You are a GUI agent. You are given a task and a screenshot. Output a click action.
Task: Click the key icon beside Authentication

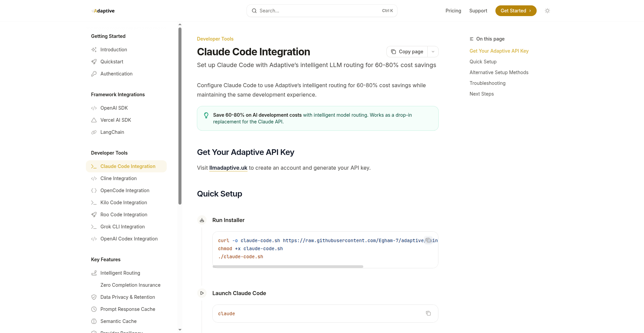(94, 74)
